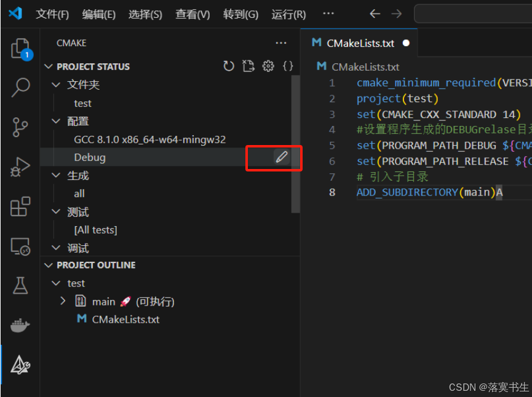Open the 查看(V) menu
The width and height of the screenshot is (532, 397).
193,14
